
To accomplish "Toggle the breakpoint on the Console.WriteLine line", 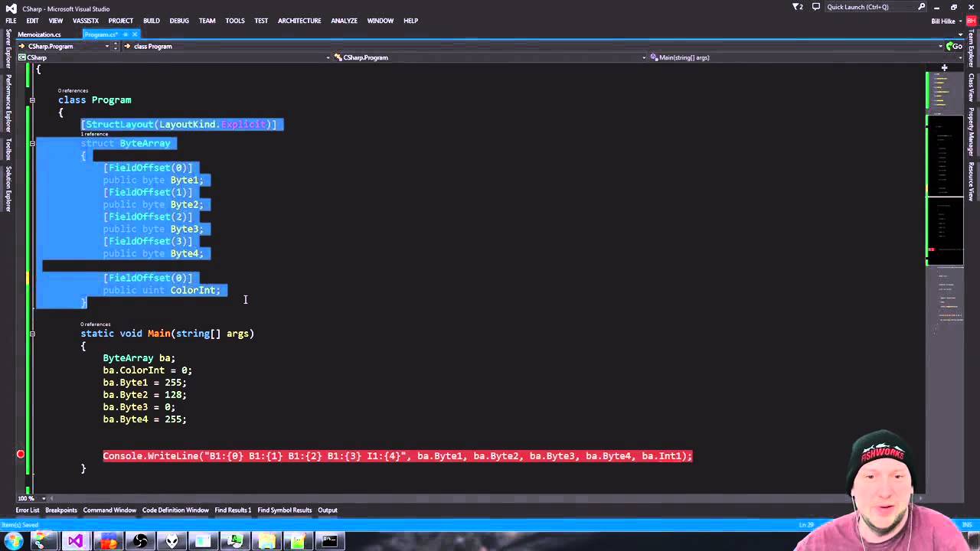I will tap(21, 455).
